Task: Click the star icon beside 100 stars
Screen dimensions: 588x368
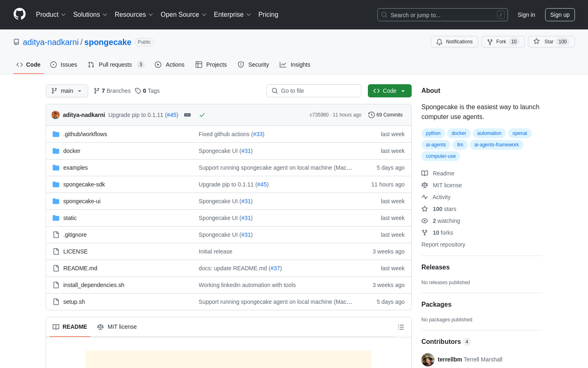Action: pos(425,209)
